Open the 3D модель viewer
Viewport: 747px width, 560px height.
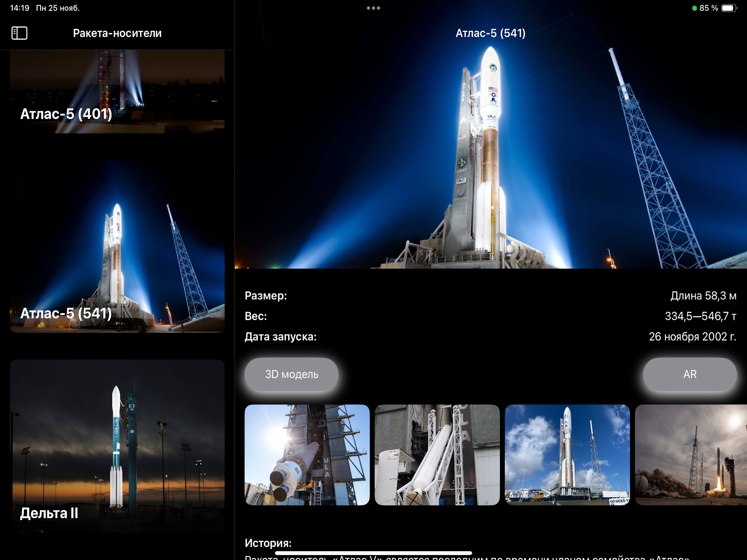click(x=292, y=374)
